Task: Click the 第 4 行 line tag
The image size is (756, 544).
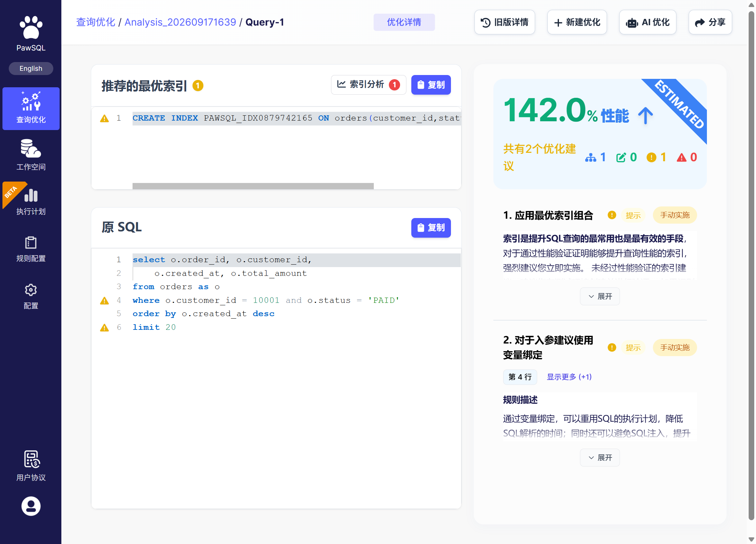Action: coord(520,377)
